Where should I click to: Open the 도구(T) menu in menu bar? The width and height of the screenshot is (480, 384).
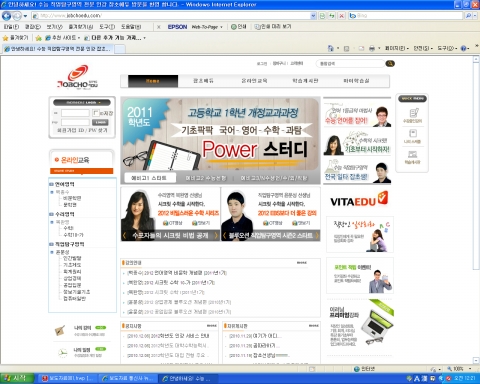click(x=107, y=27)
